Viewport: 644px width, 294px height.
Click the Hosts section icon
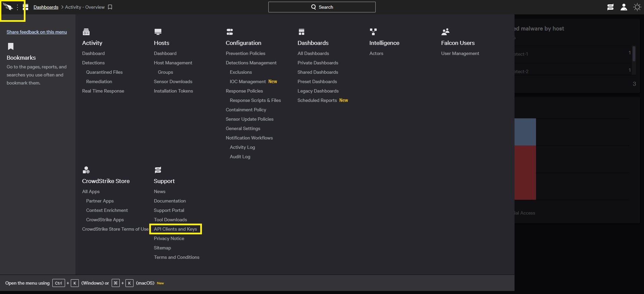coord(158,32)
